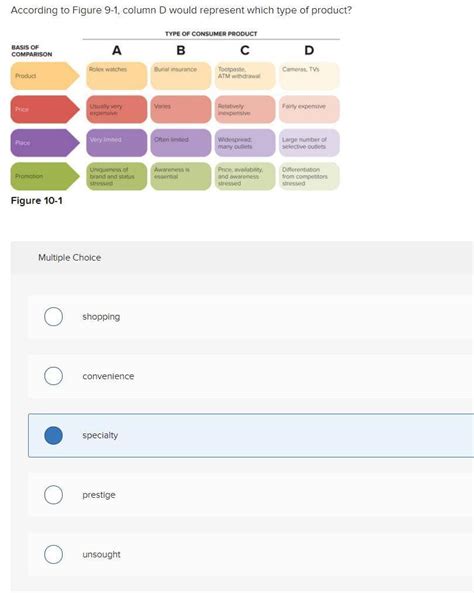Select the shopping radio button
This screenshot has width=474, height=593.
click(x=53, y=317)
